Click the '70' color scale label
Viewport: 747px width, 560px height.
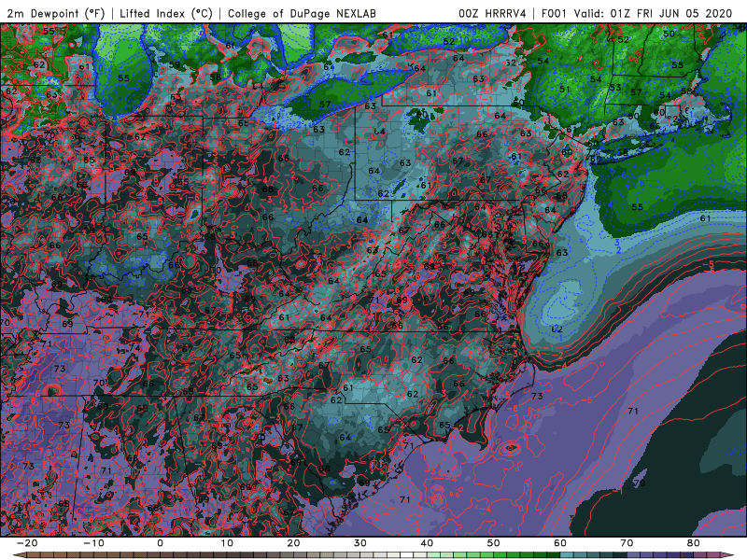click(627, 543)
